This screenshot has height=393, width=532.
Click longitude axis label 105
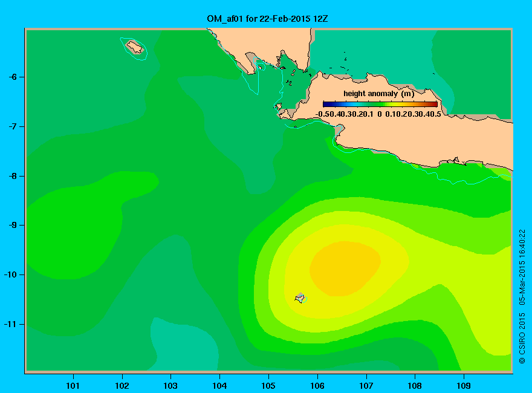(x=268, y=386)
